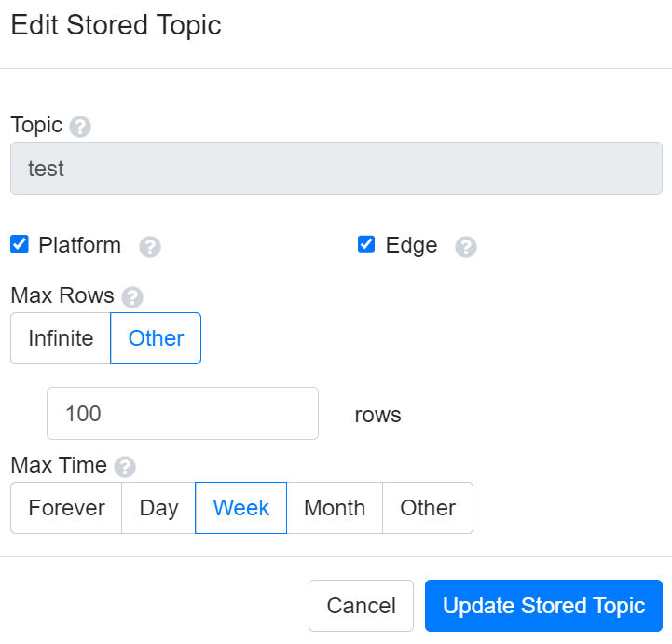Click the Max Time help icon

point(125,467)
